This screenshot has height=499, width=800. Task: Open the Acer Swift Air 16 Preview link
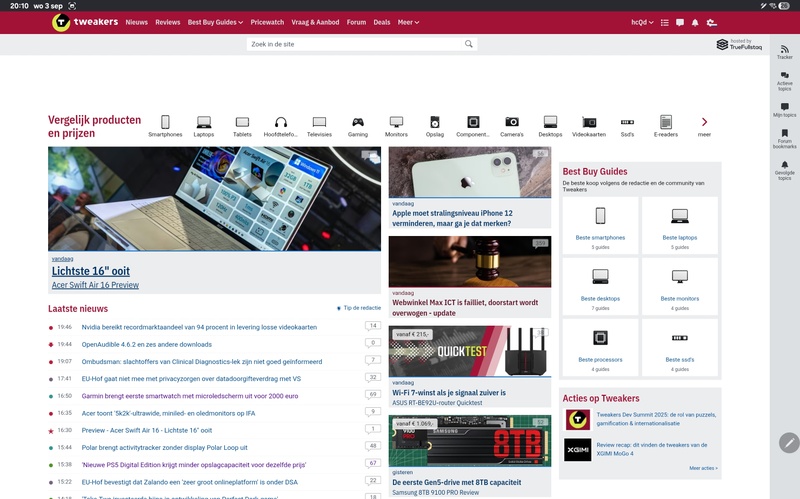[95, 285]
